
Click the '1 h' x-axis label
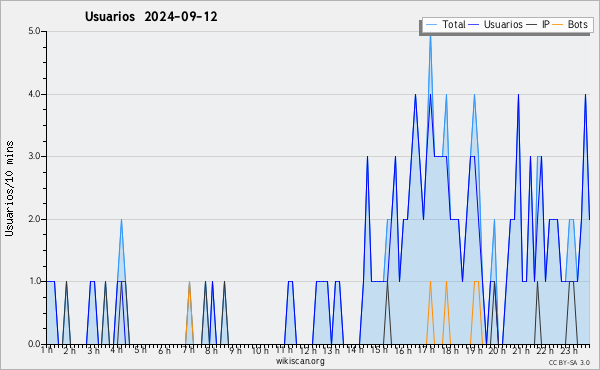[x=47, y=350]
